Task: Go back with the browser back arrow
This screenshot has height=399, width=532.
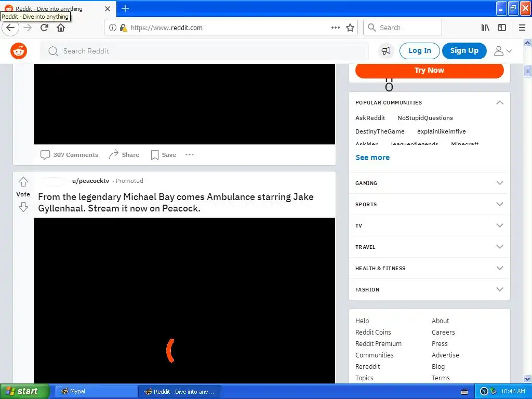Action: (x=10, y=28)
